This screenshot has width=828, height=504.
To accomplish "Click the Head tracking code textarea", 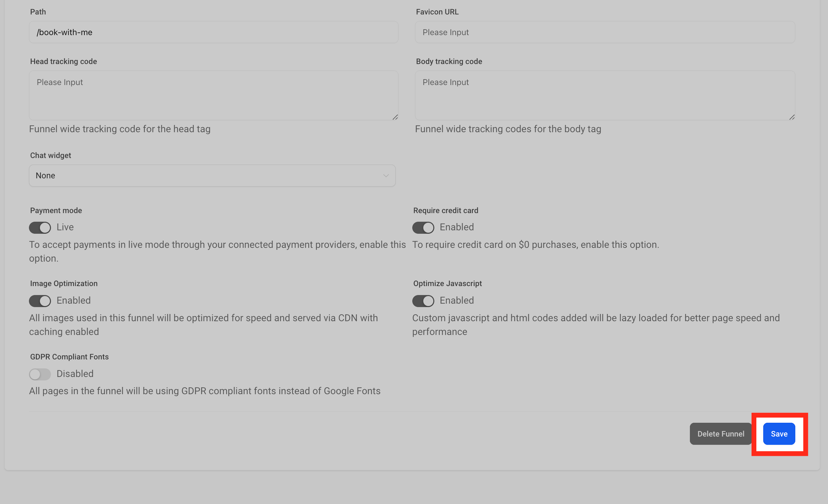I will click(214, 95).
